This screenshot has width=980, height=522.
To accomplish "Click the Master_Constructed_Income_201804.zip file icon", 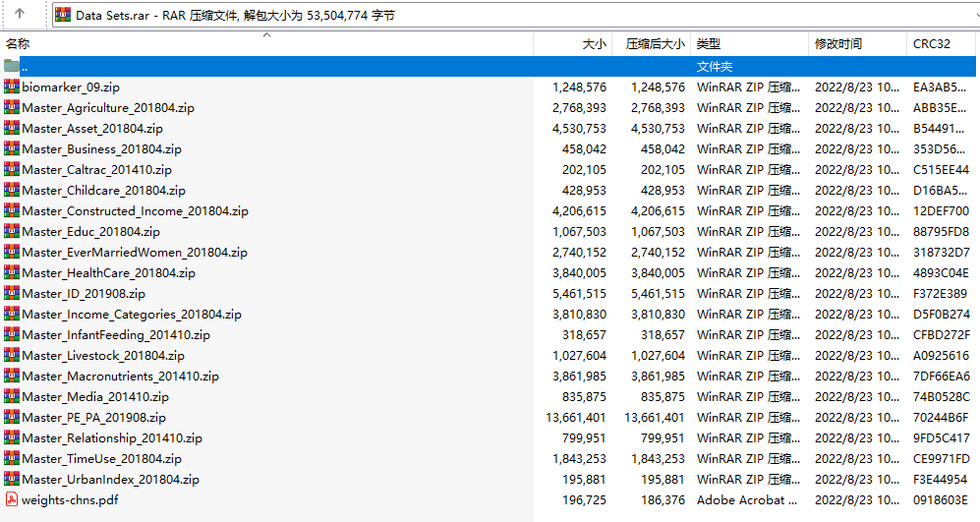I will pos(11,210).
